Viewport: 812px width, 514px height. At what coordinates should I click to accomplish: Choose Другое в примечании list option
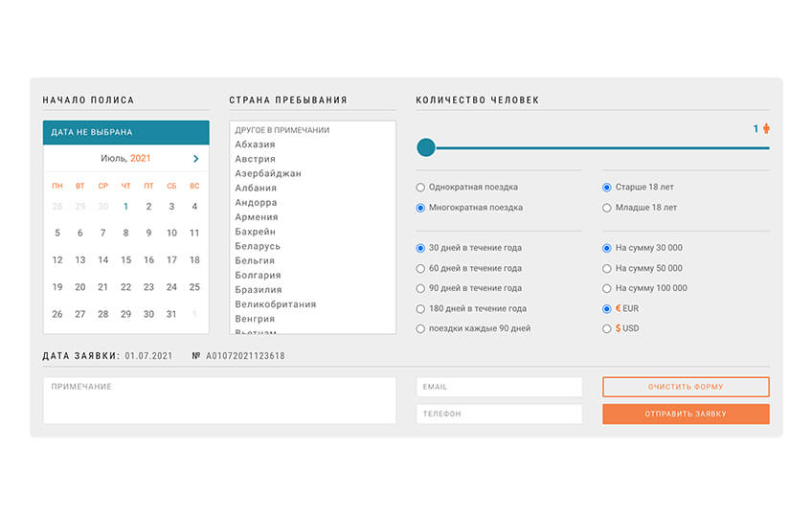click(282, 130)
